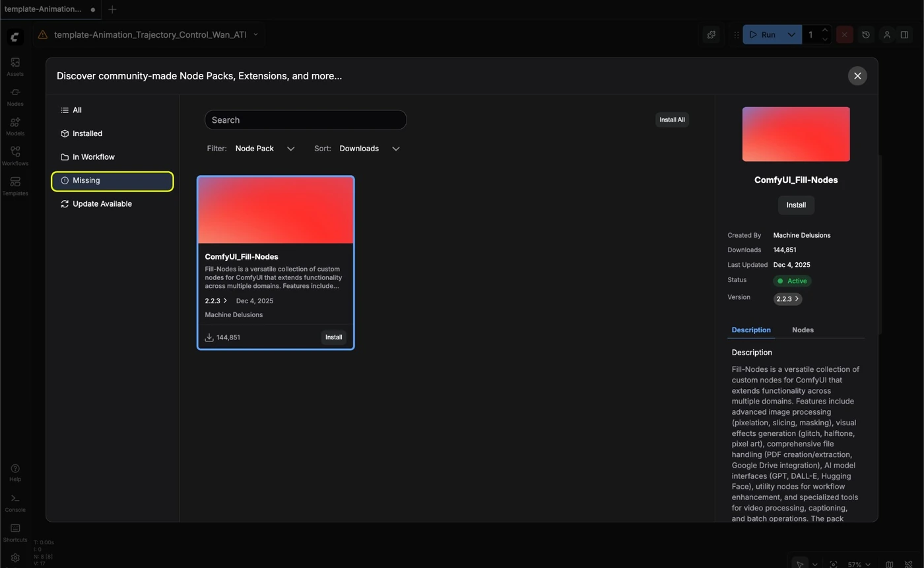Open the Nodes library icon
Viewport: 924px width, 568px height.
pyautogui.click(x=15, y=96)
